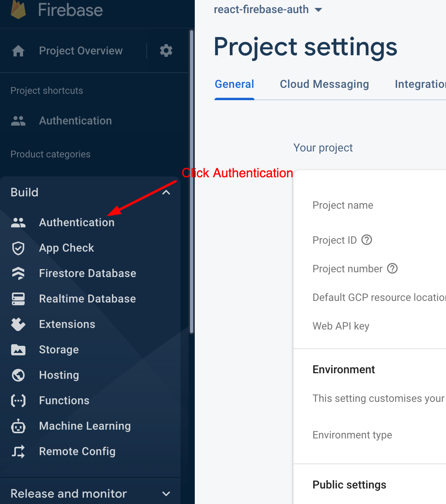Switch to the Cloud Messaging tab
446x504 pixels.
tap(324, 84)
